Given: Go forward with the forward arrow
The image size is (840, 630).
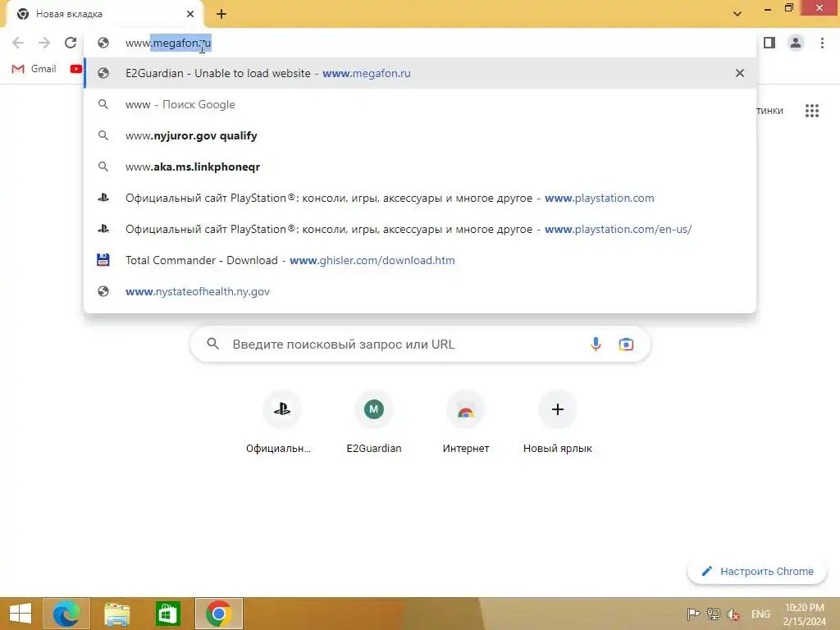Looking at the screenshot, I should [x=44, y=43].
